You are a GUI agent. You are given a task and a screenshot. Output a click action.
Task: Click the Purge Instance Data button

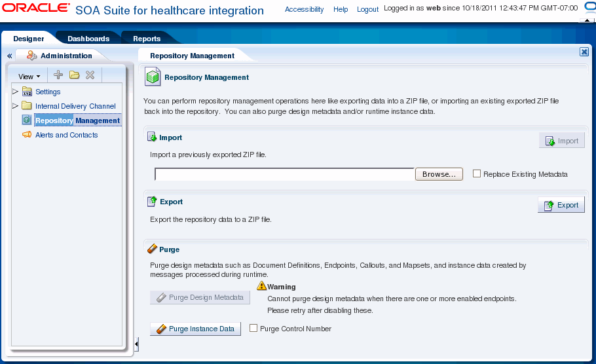tap(196, 329)
